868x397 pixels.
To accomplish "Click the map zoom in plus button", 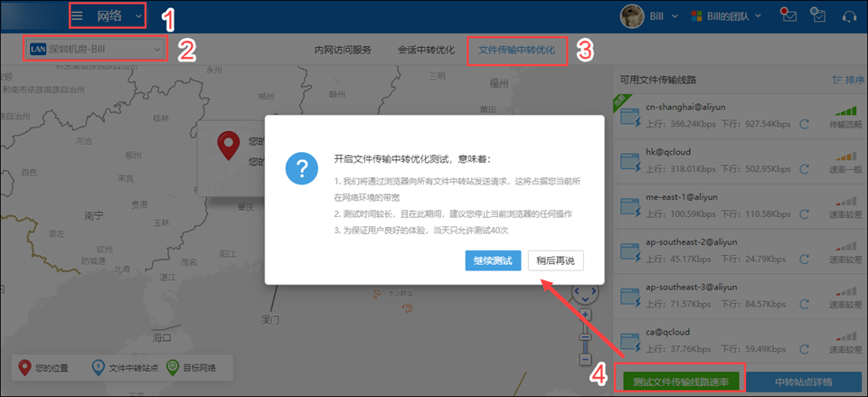I will click(585, 315).
